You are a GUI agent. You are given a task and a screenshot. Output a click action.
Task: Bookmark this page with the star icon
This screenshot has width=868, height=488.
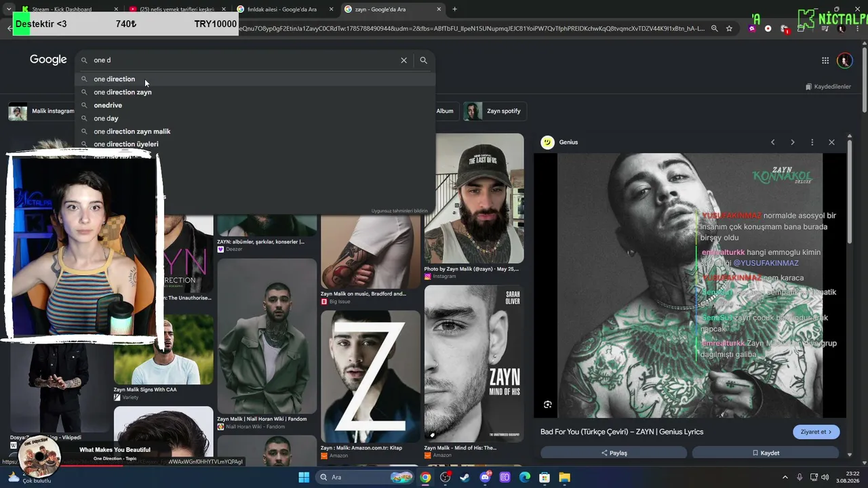coord(729,28)
